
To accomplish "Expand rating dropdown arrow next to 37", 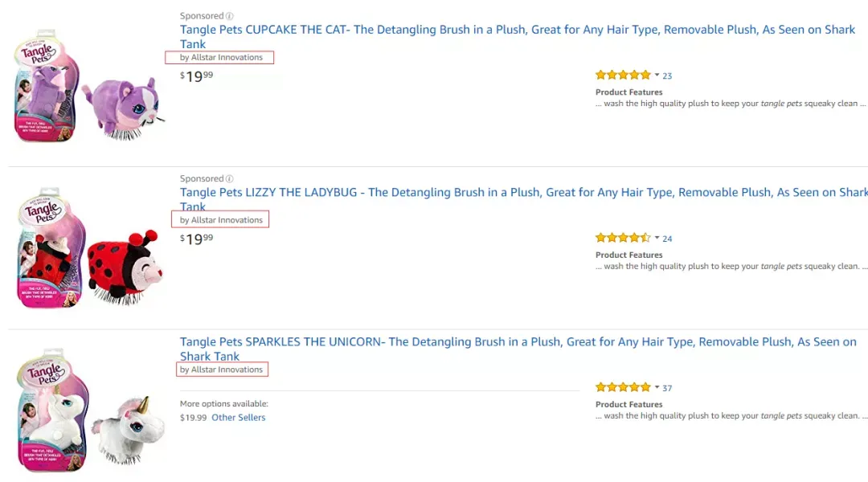I will [657, 387].
